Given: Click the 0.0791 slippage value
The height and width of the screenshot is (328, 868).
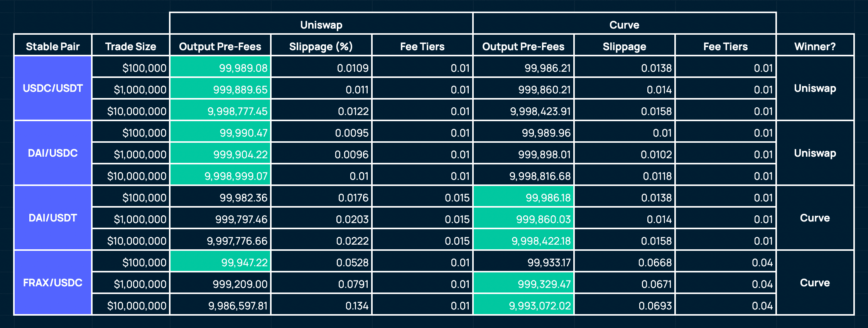Looking at the screenshot, I should [x=353, y=284].
